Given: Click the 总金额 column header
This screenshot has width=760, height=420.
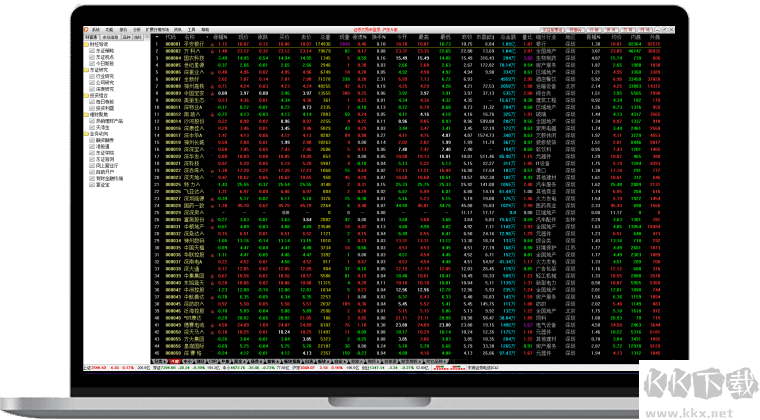Looking at the screenshot, I should tap(508, 38).
